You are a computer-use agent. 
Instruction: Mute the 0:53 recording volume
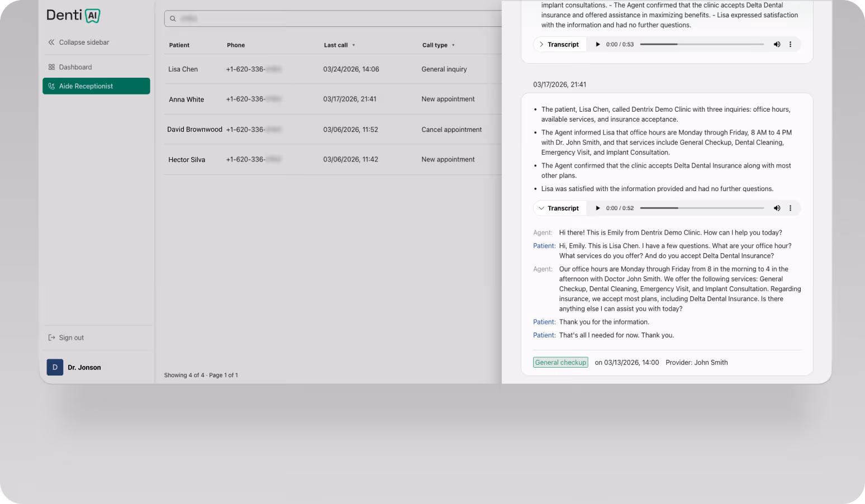tap(777, 45)
